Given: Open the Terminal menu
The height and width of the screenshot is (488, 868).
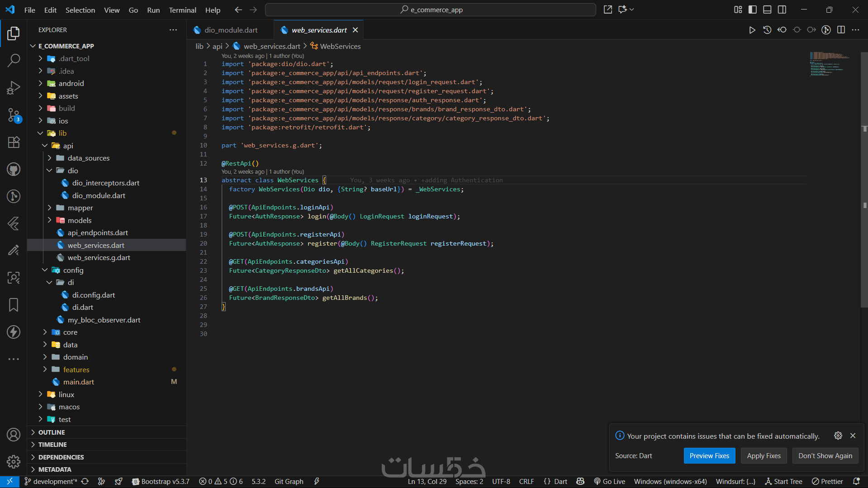Looking at the screenshot, I should 182,10.
